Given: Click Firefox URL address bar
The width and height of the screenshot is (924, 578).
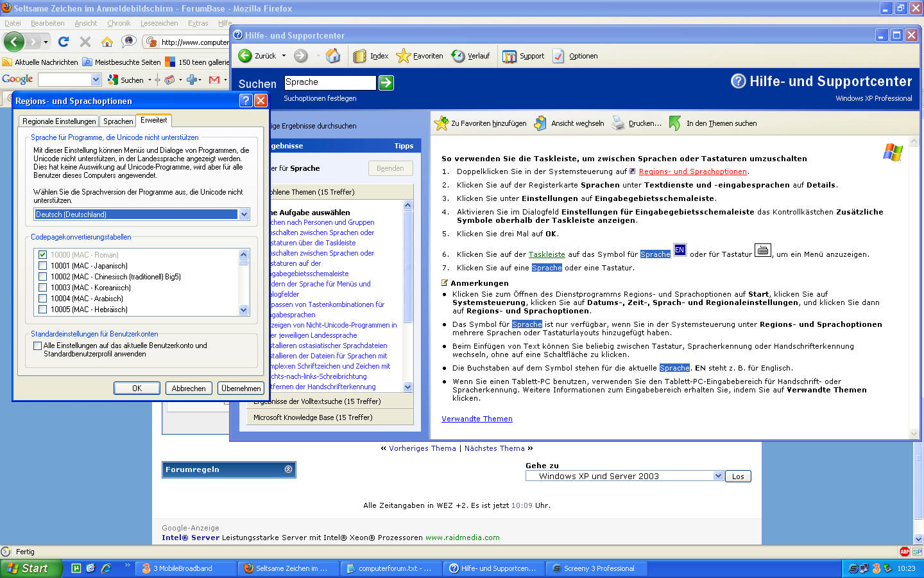Looking at the screenshot, I should (x=194, y=42).
